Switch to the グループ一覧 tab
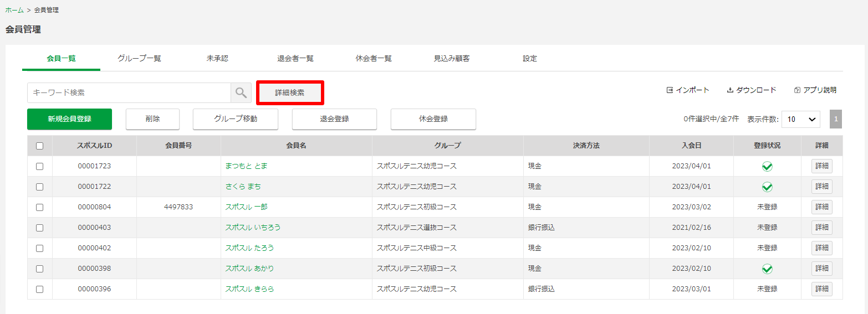 (139, 58)
